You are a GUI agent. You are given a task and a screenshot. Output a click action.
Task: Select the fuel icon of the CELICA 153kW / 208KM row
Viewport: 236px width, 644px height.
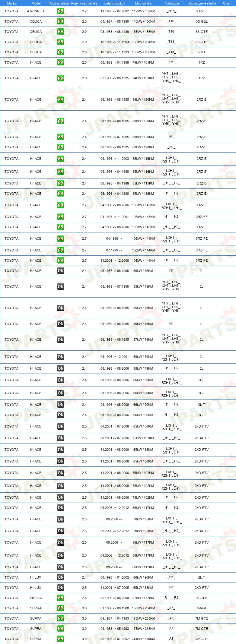pyautogui.click(x=61, y=52)
